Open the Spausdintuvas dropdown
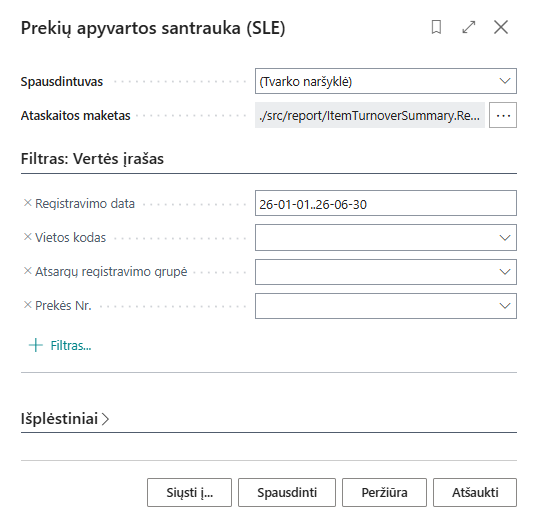The image size is (538, 528). coord(386,81)
